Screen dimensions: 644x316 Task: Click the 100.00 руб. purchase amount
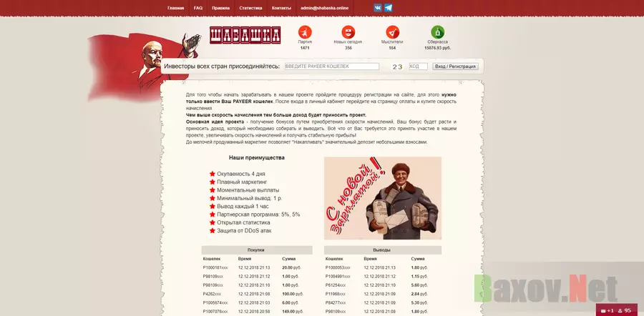[293, 295]
